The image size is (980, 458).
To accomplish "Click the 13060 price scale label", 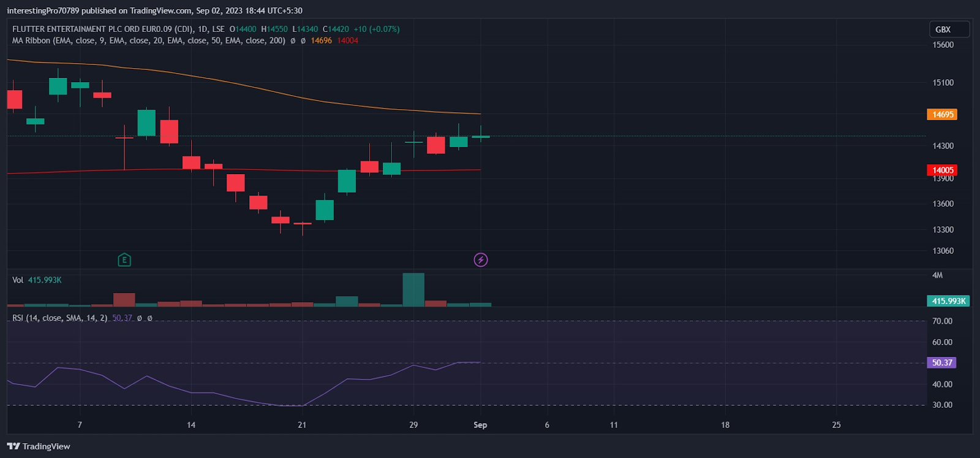I will point(943,251).
